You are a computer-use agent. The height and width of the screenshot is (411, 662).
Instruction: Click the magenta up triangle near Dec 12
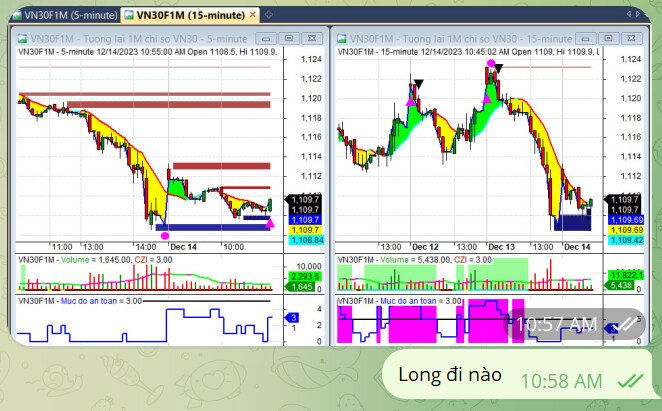point(410,101)
